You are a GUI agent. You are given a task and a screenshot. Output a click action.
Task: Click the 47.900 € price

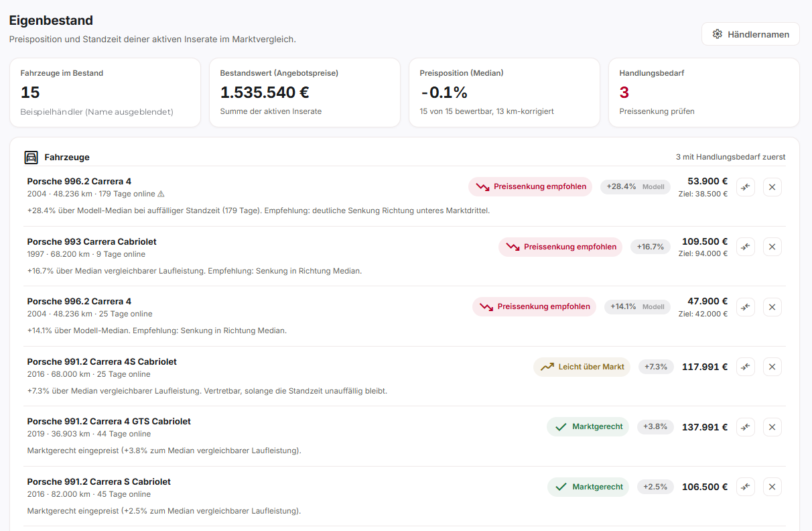click(x=707, y=301)
